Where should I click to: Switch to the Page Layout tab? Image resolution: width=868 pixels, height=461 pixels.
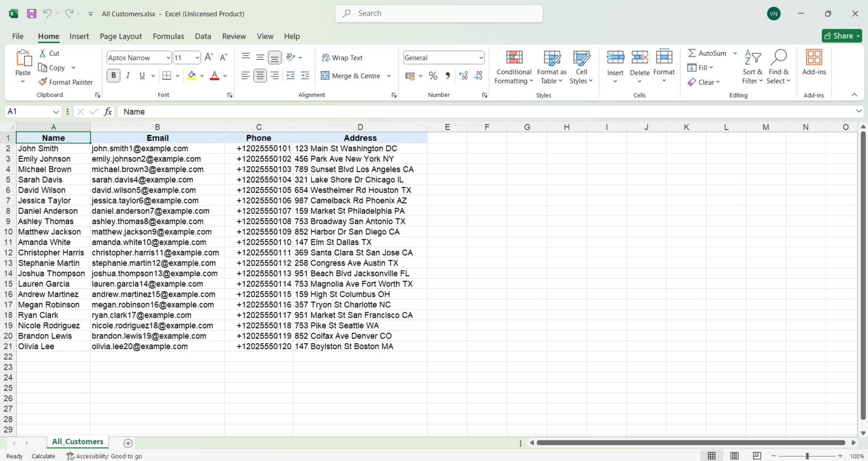click(120, 36)
